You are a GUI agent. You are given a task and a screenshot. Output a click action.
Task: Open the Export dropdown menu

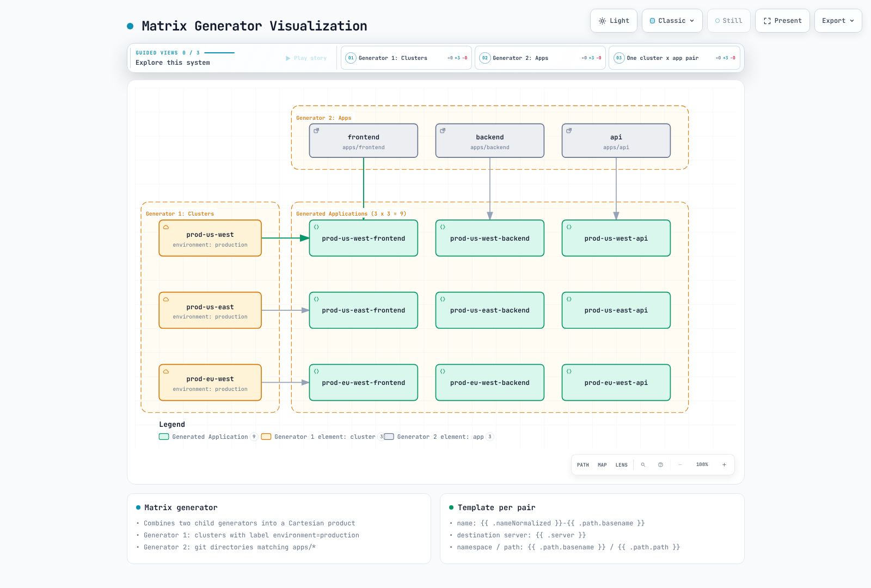pos(838,21)
